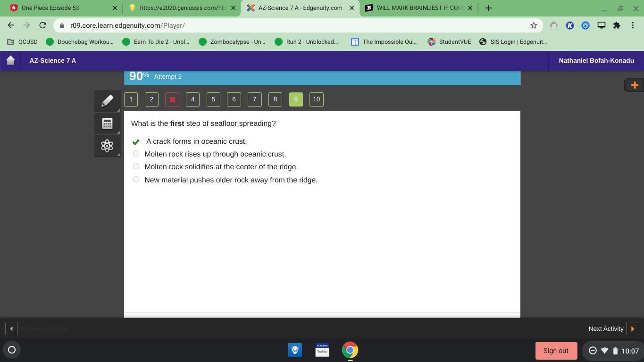Open the ChromeOS launcher circle
Viewport: 644px width, 362px height.
click(x=12, y=350)
